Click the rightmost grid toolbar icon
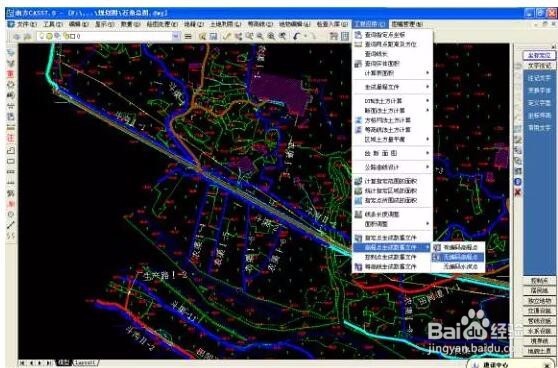Image resolution: width=558 pixels, height=368 pixels. pyautogui.click(x=345, y=36)
